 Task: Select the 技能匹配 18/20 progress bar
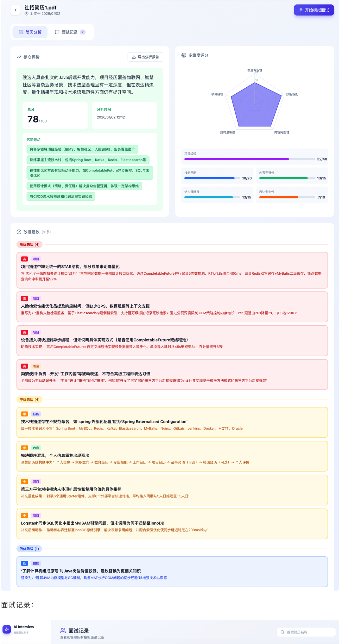tap(212, 178)
